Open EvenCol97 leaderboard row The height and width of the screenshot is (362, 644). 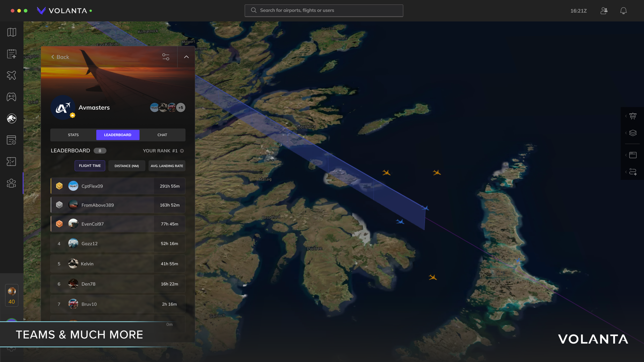(118, 224)
